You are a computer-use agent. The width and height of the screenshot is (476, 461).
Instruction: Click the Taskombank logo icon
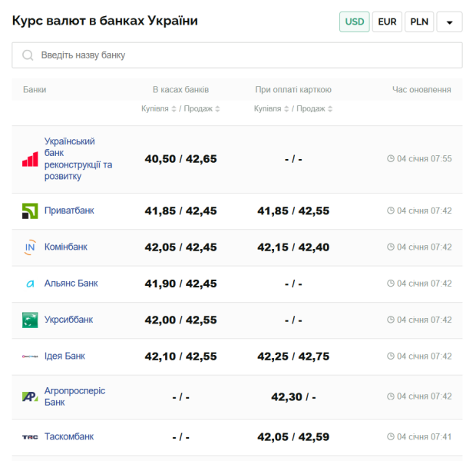point(30,437)
